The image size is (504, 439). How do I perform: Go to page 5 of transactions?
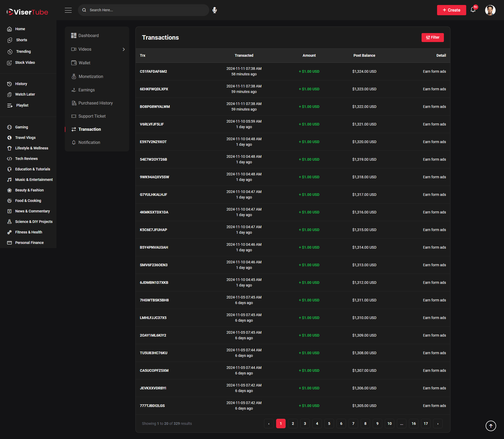click(x=329, y=424)
